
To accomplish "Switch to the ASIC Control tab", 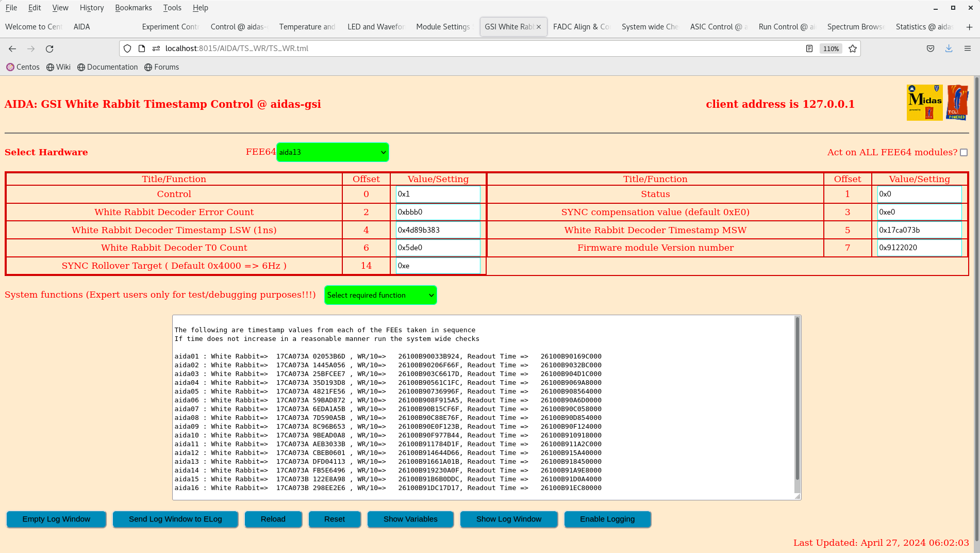I will [x=718, y=27].
